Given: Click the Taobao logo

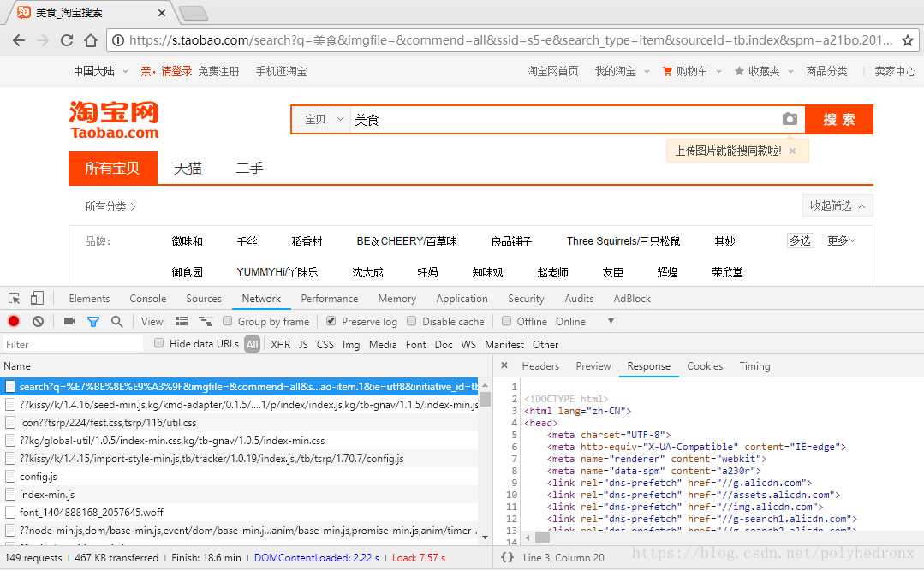Looking at the screenshot, I should point(114,120).
